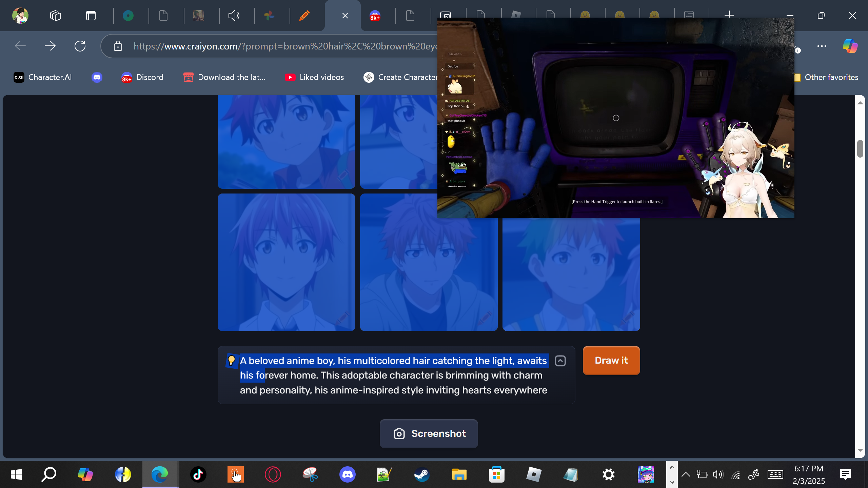Viewport: 868px width, 488px height.
Task: Open the 'Download the lat...' favorite
Action: [224, 77]
